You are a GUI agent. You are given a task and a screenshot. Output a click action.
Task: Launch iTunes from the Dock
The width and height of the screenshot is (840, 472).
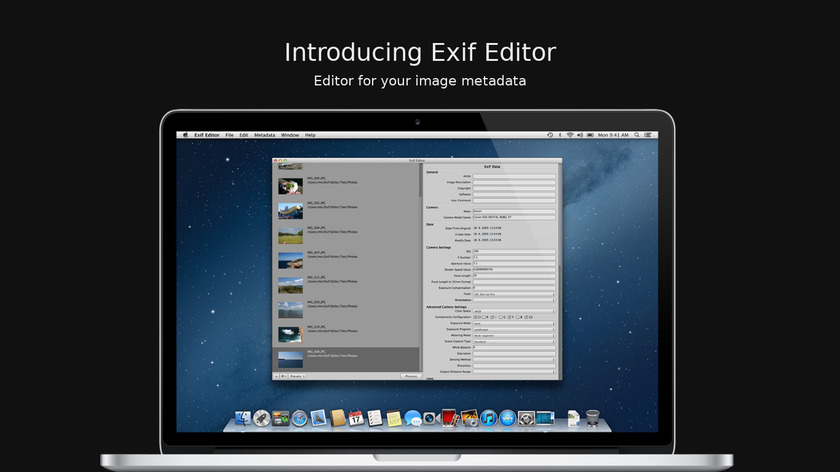point(488,418)
